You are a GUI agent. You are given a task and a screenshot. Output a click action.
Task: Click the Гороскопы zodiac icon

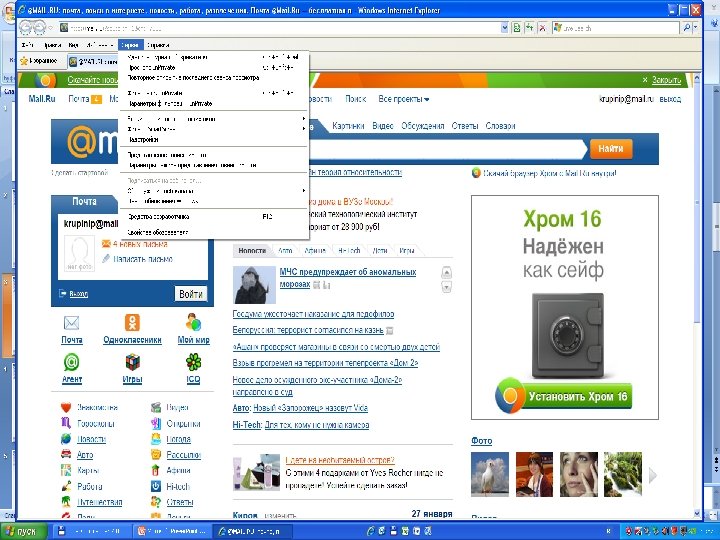click(x=66, y=423)
